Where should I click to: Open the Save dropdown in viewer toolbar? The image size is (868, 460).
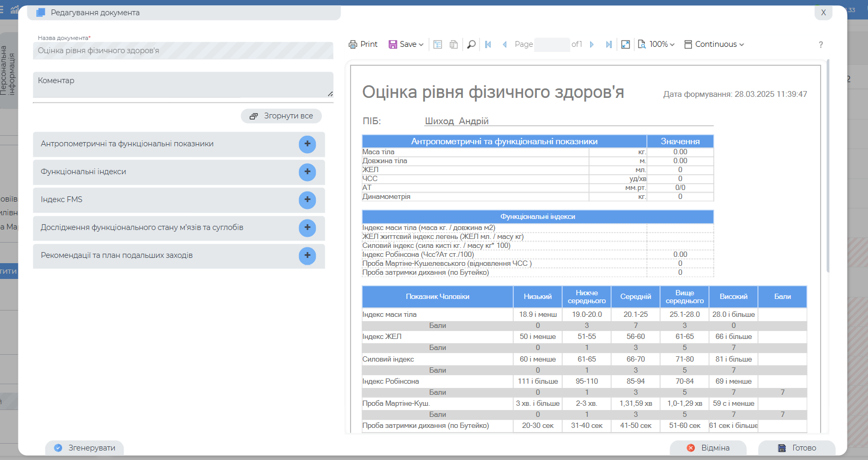(x=406, y=45)
